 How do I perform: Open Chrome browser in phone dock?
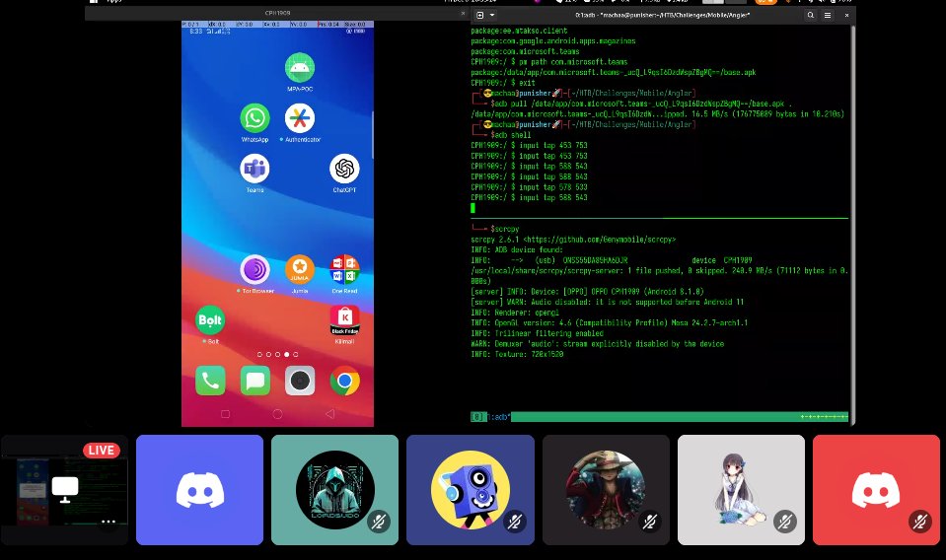point(344,381)
